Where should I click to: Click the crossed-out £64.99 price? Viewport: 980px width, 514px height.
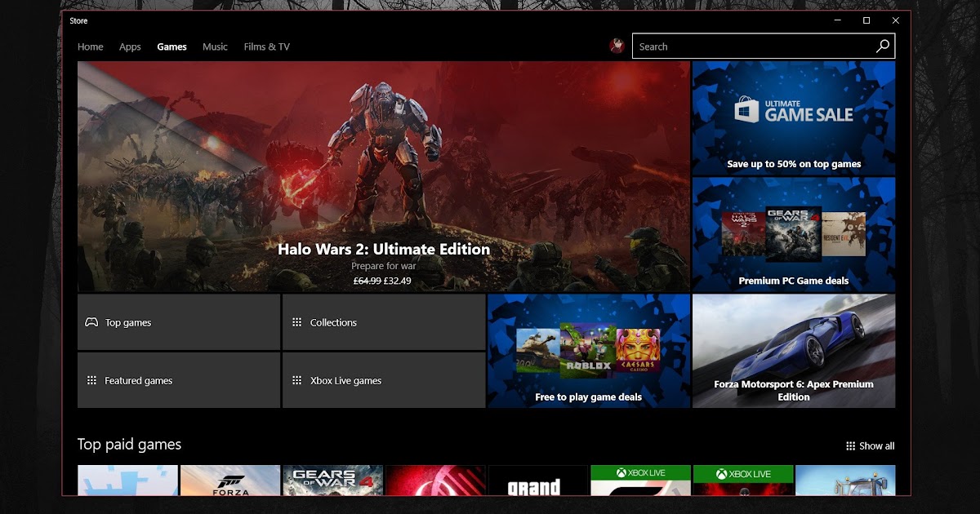(367, 281)
